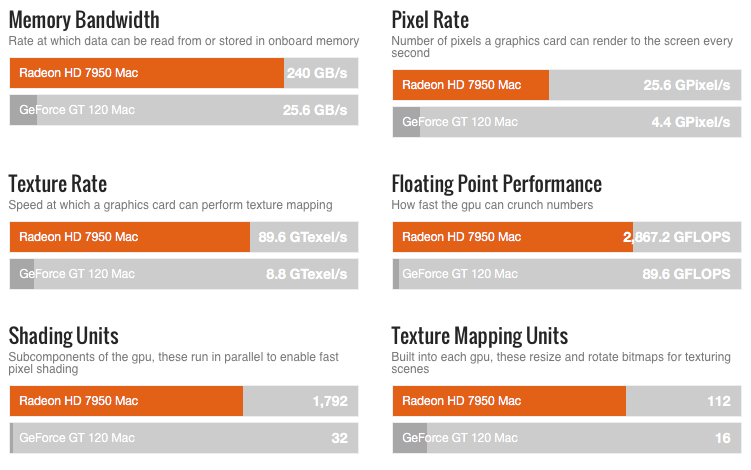Select the GeForce 8.8 GTexel/s bar
This screenshot has height=470, width=751.
point(184,274)
